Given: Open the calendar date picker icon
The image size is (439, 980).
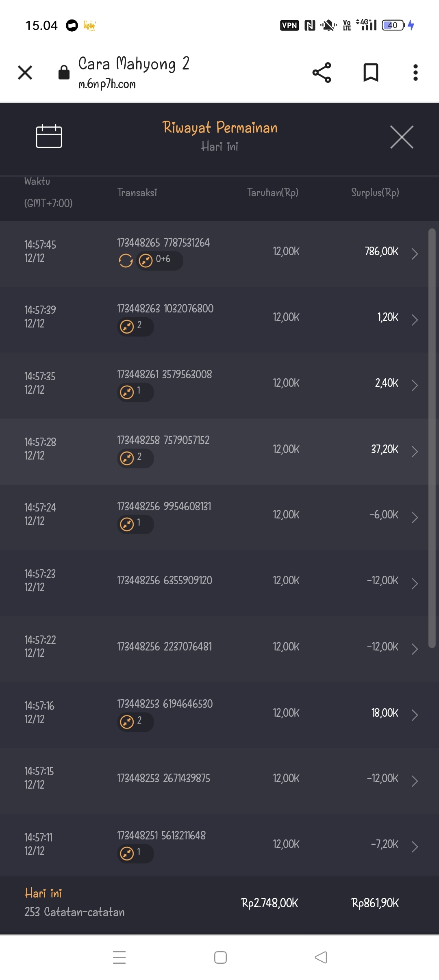Looking at the screenshot, I should [49, 137].
